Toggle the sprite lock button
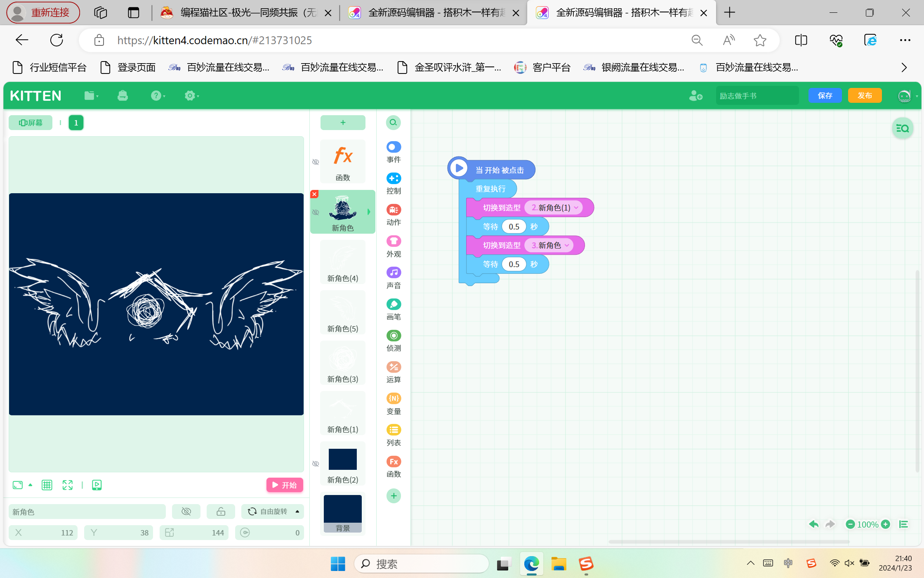Viewport: 924px width, 578px height. (x=221, y=512)
